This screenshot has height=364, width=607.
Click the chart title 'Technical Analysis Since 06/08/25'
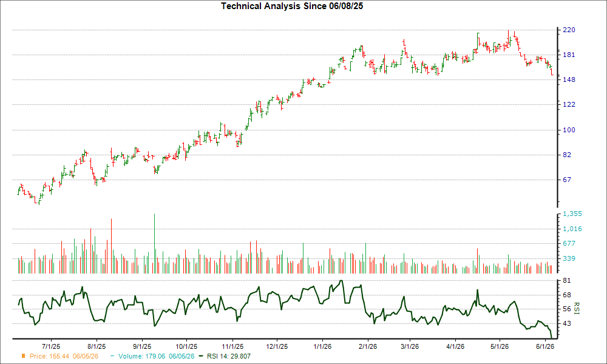292,6
